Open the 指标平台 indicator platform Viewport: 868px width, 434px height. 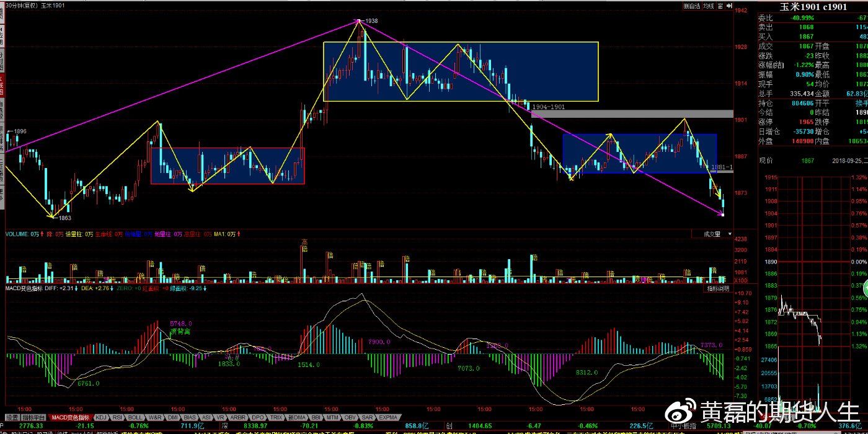(x=34, y=418)
